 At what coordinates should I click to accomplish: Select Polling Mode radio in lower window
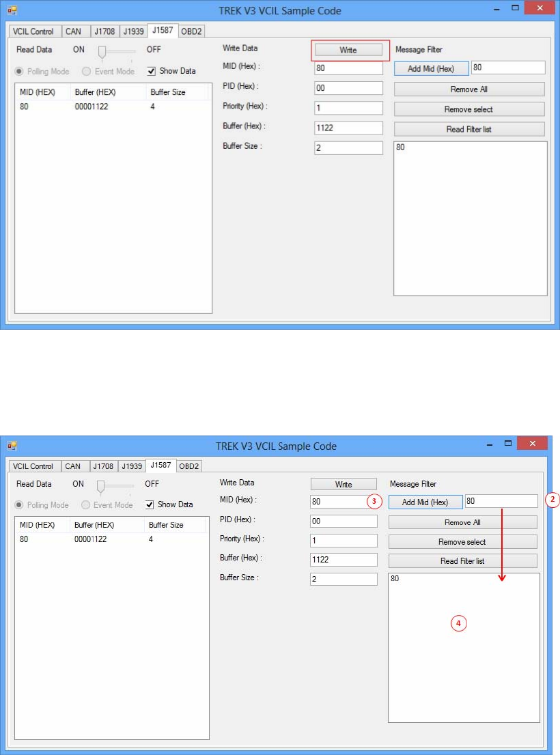[x=42, y=504]
